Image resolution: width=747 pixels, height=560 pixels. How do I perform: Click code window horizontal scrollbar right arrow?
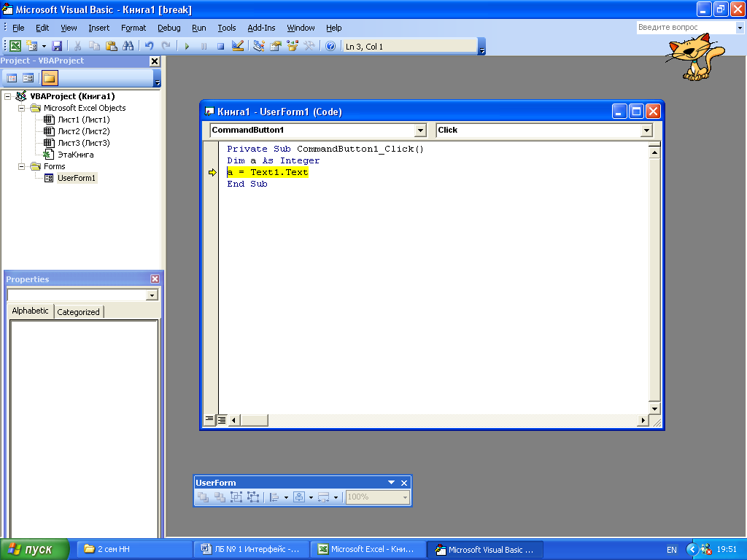coord(643,420)
